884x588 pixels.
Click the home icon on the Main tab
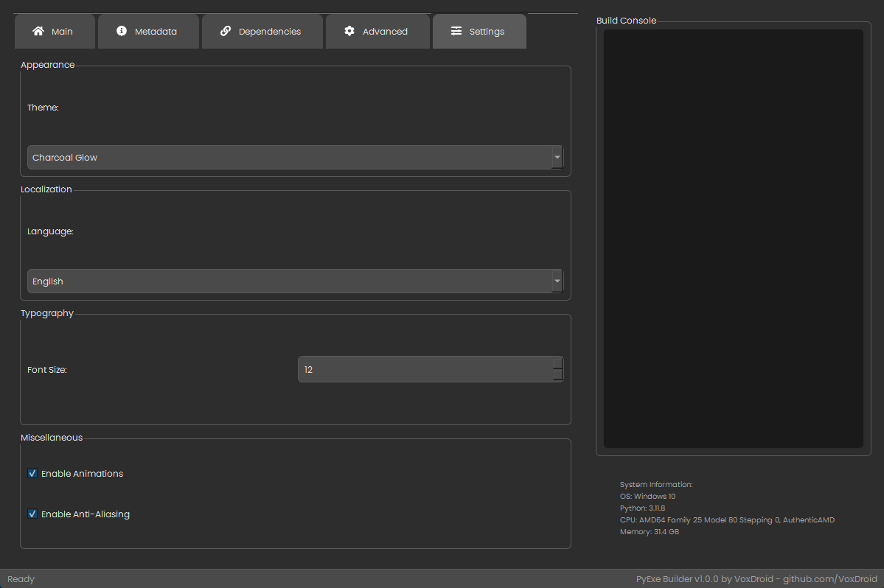click(38, 31)
